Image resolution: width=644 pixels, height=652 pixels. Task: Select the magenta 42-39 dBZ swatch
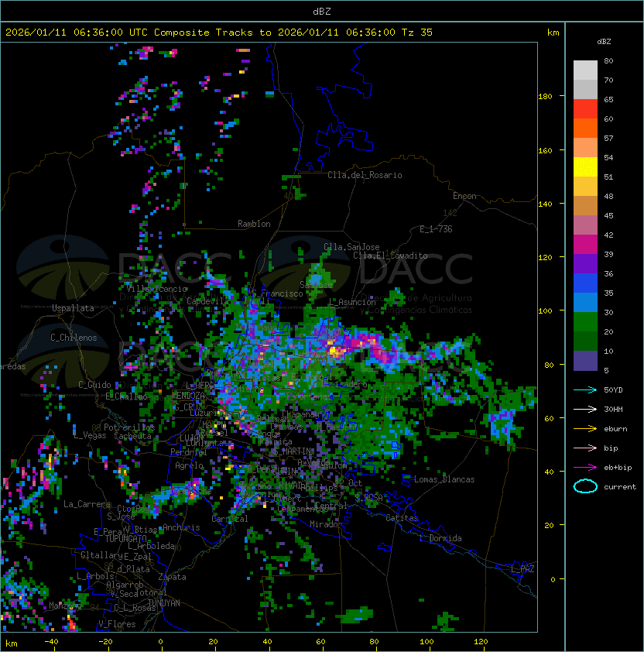[x=585, y=244]
